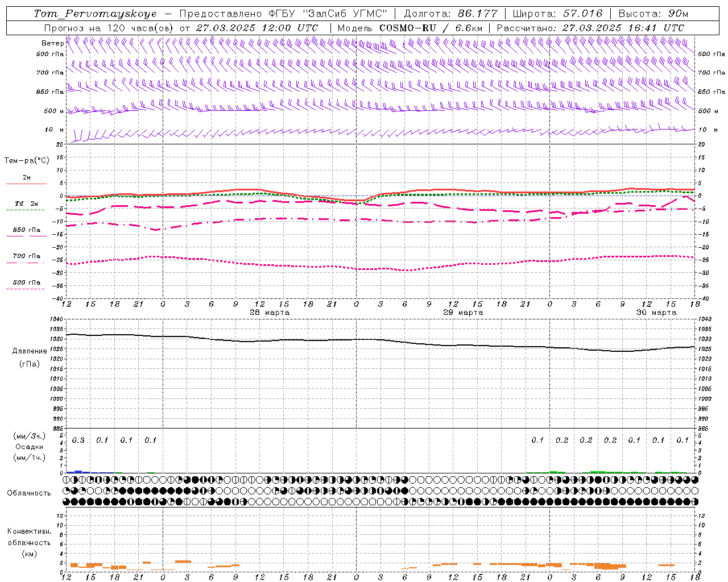The height and width of the screenshot is (582, 728).
Task: Click the 28 марта date label
Action: [x=270, y=313]
